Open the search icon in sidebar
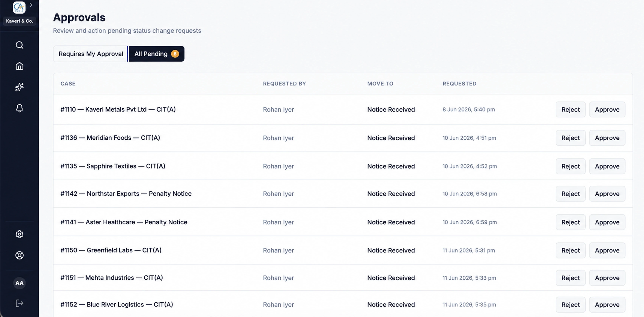This screenshot has width=644, height=317. click(19, 45)
